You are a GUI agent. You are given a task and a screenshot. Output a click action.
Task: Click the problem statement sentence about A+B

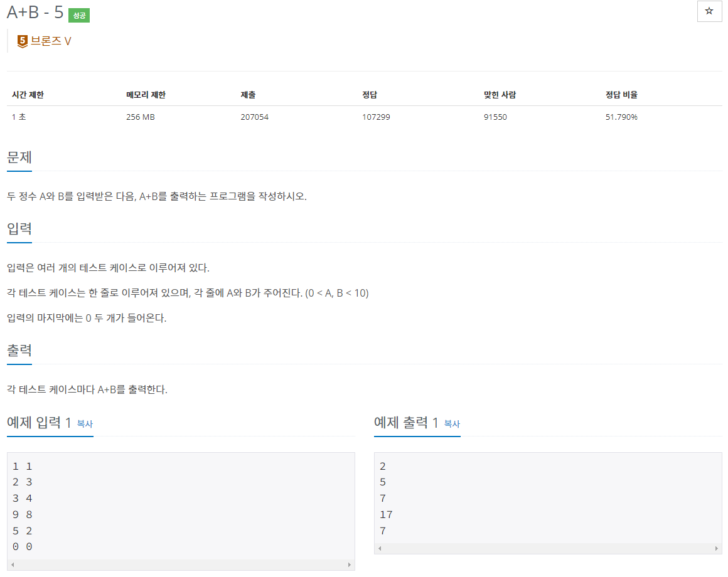[157, 196]
